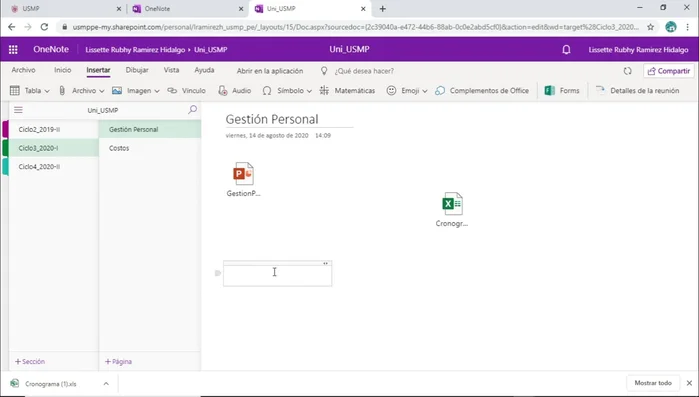Select the Gestión Personal page
This screenshot has width=699, height=397.
point(150,129)
